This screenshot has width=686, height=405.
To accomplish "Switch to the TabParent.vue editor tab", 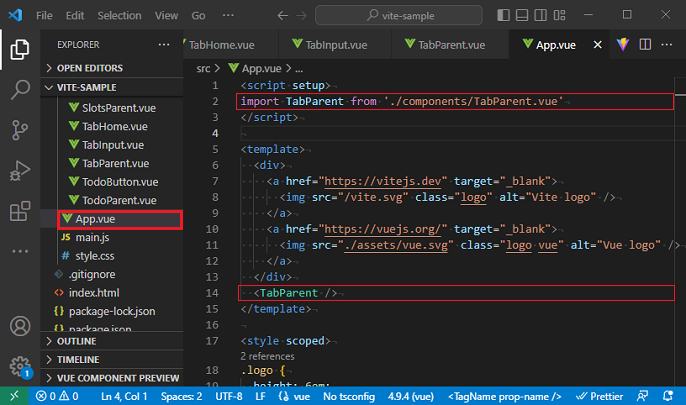I will (451, 45).
